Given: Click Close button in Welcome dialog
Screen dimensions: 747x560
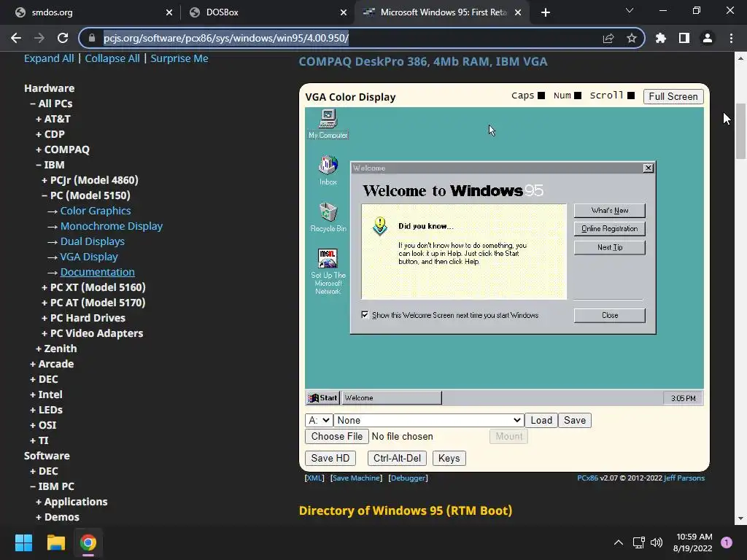Looking at the screenshot, I should (609, 315).
